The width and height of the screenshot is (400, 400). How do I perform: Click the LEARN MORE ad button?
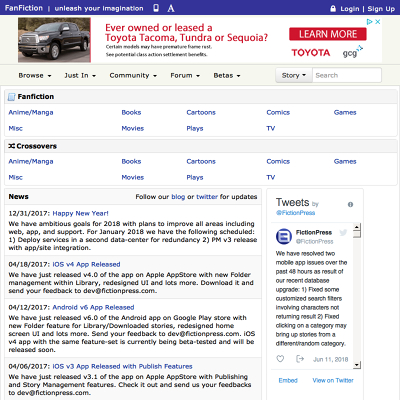(328, 34)
